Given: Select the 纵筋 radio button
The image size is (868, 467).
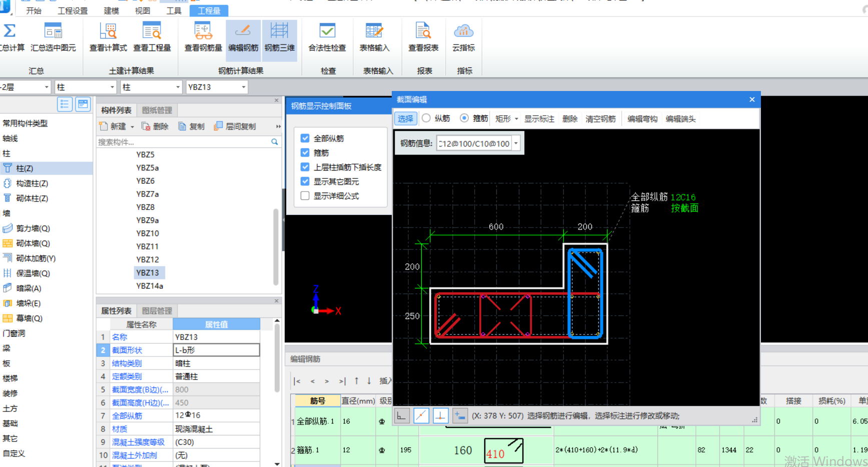Looking at the screenshot, I should (x=426, y=118).
